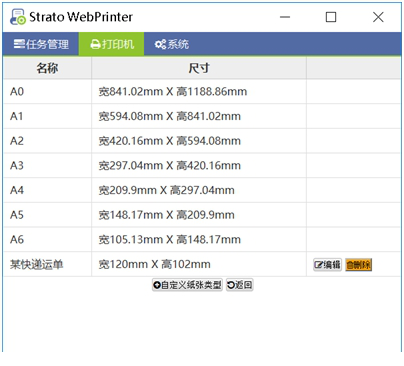The image size is (404, 366).
Task: Click the 名称 column header
Action: pyautogui.click(x=47, y=68)
